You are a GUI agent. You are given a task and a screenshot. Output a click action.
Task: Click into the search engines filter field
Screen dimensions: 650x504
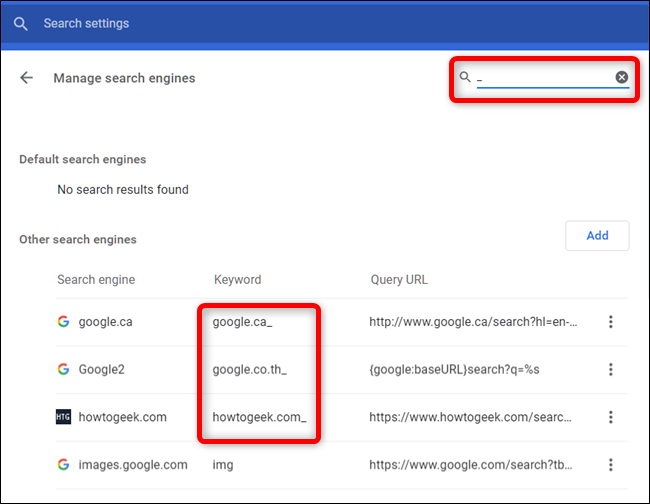(x=544, y=78)
